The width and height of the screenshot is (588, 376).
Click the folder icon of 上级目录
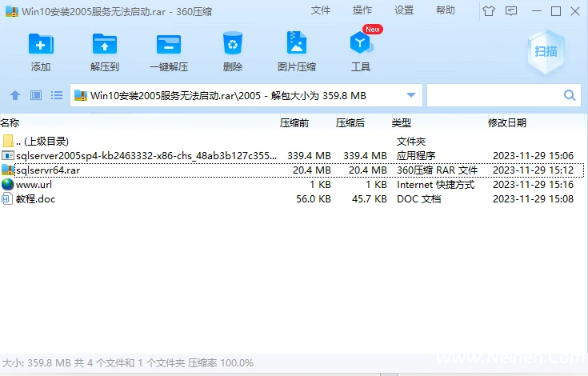8,141
